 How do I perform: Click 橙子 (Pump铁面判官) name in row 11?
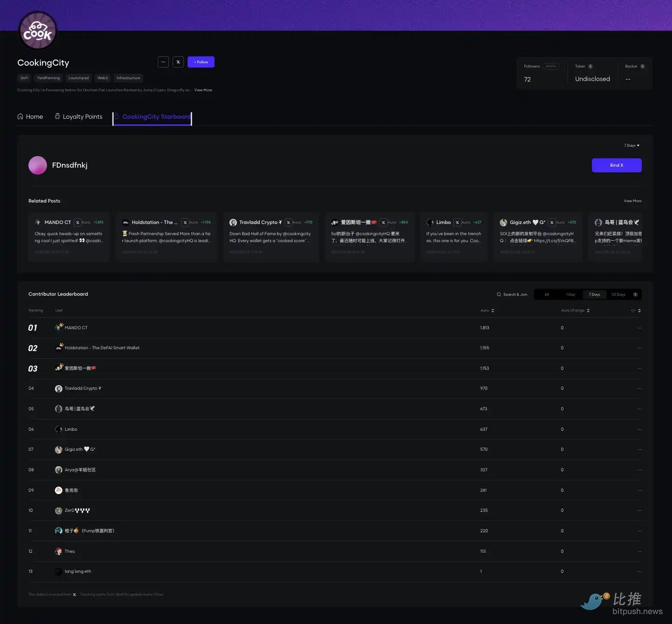89,531
